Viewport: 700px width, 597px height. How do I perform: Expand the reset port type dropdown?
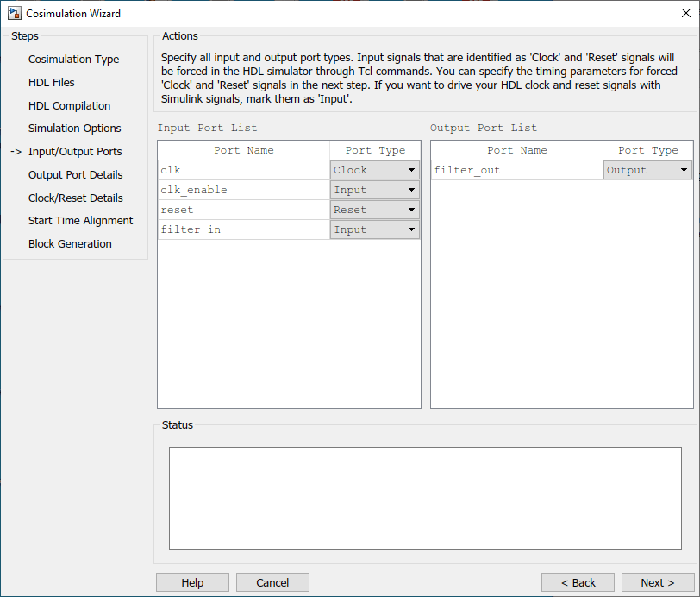point(411,209)
